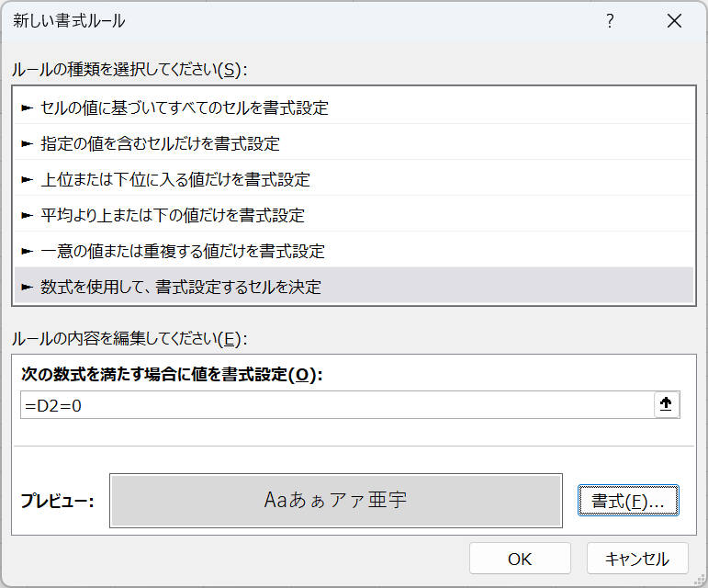Open the 書式(F)... format button
This screenshot has width=708, height=588.
tap(628, 501)
